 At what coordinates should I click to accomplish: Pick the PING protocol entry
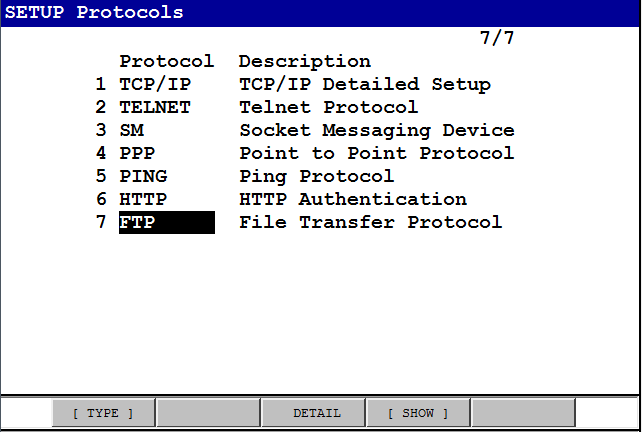143,176
